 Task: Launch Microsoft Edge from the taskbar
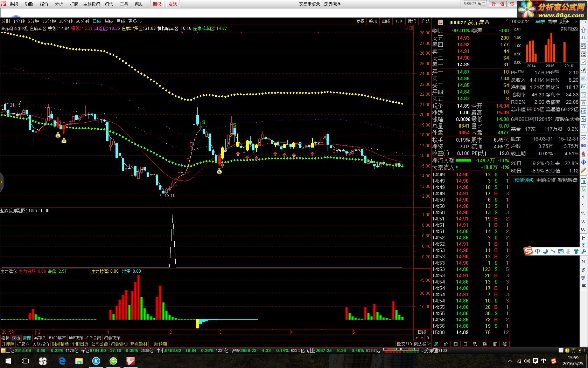pos(62,361)
